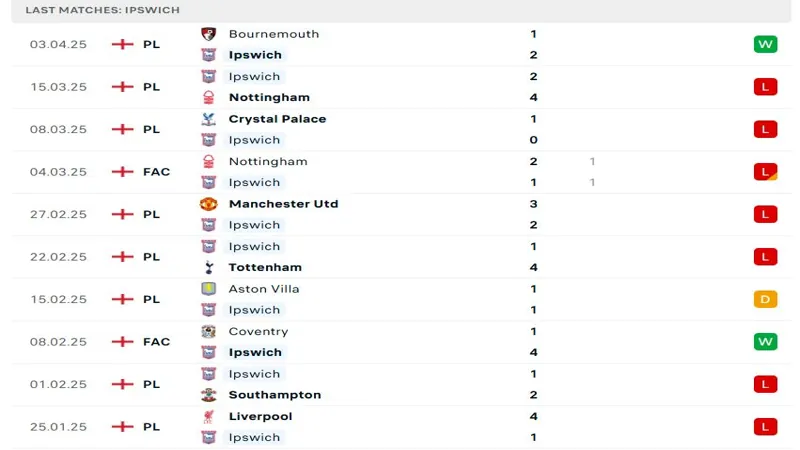The image size is (800, 450).
Task: Open the Tottenham team name link
Action: [265, 267]
